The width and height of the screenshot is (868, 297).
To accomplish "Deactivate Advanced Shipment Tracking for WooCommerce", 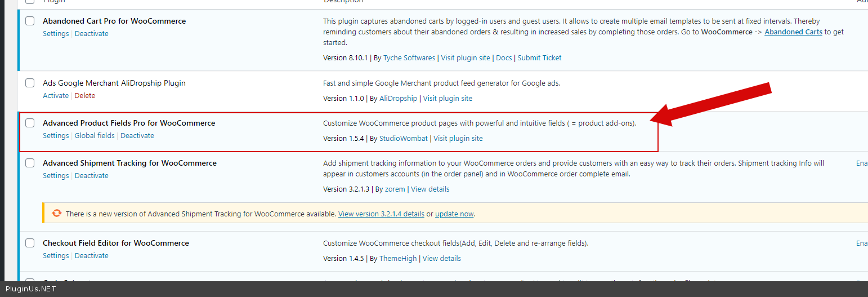I will pos(92,176).
